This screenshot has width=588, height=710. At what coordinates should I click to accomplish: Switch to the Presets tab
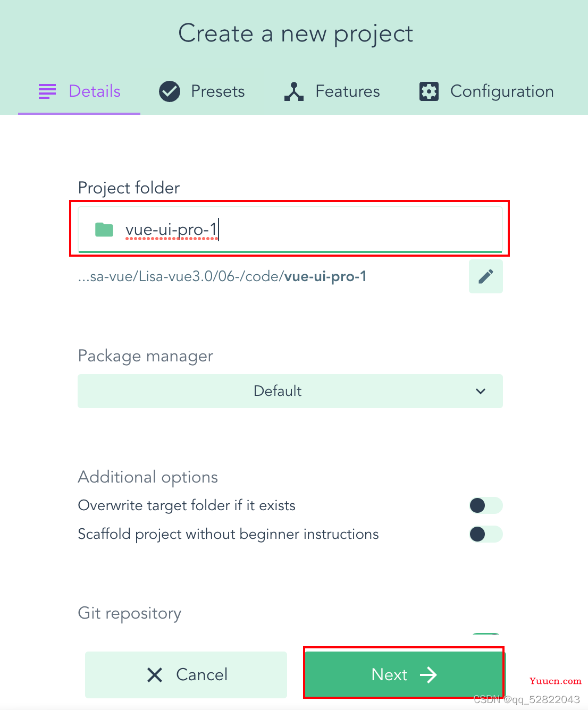click(x=202, y=91)
